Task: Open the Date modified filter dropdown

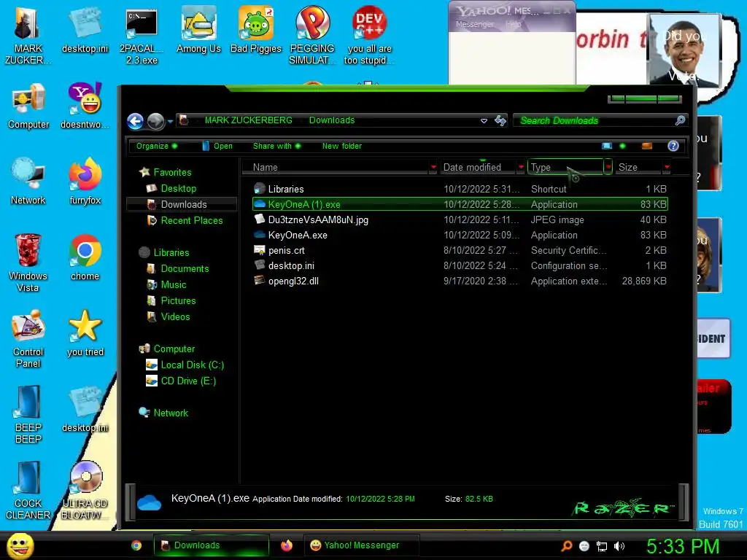Action: [x=521, y=167]
